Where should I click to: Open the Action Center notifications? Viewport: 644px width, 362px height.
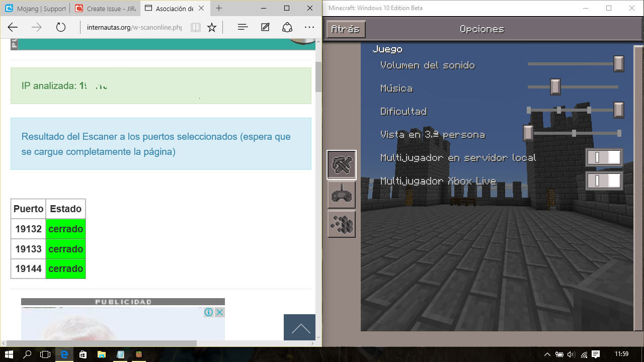click(596, 354)
